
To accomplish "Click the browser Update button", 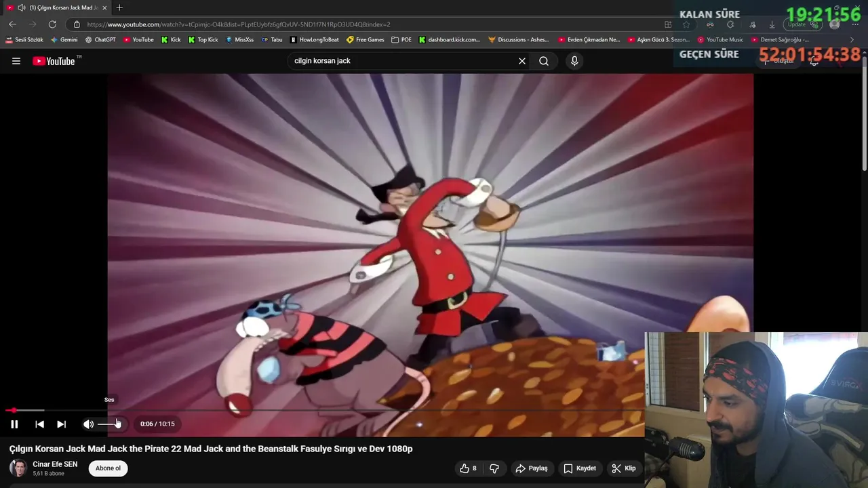I will click(x=802, y=24).
